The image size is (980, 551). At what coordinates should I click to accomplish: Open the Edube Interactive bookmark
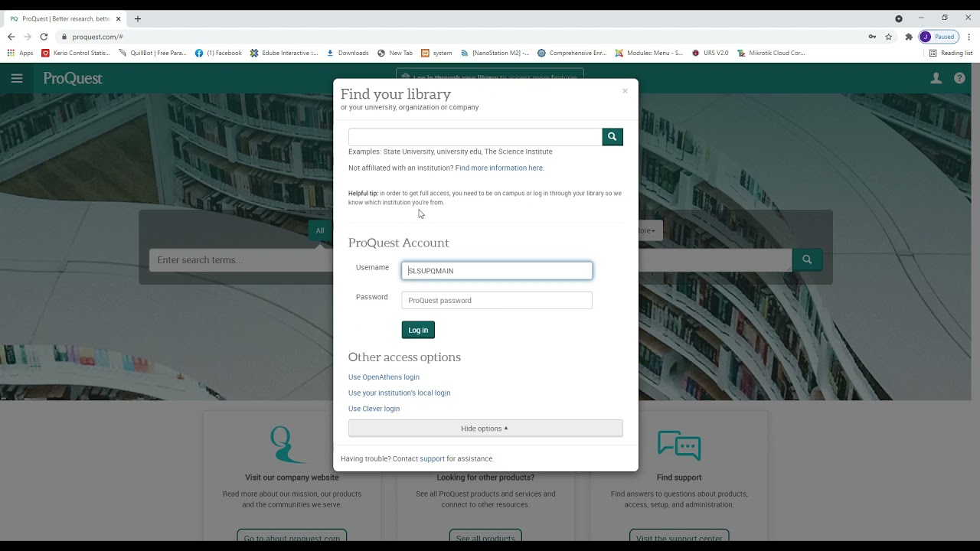pos(284,53)
